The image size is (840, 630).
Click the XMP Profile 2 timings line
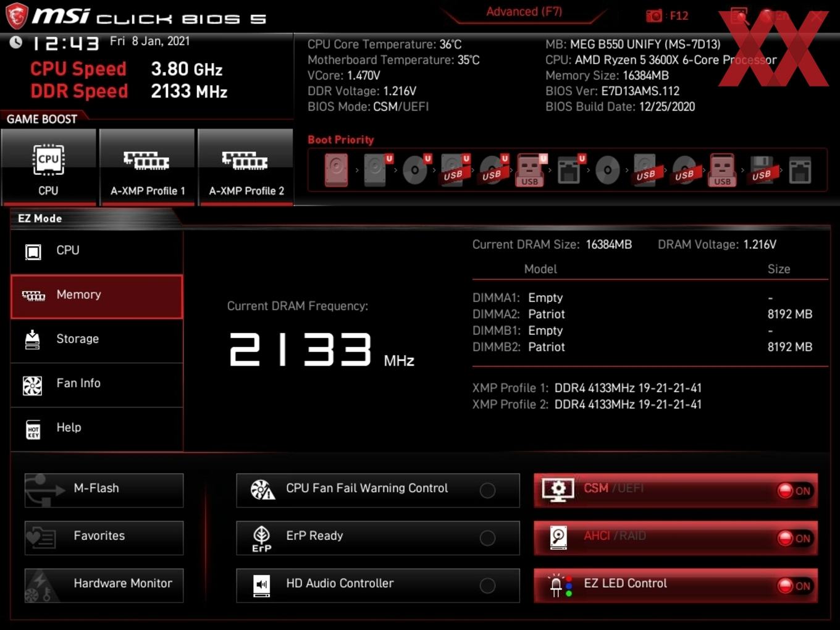click(587, 405)
